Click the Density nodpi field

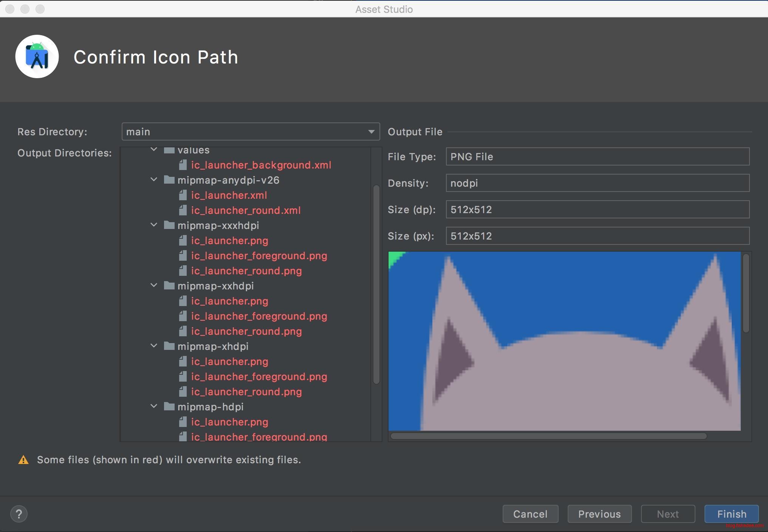[x=597, y=183]
